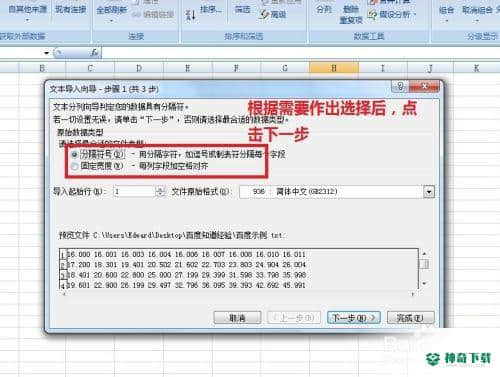Expand the Refresh All (全部刷新) dropdown

point(111,20)
